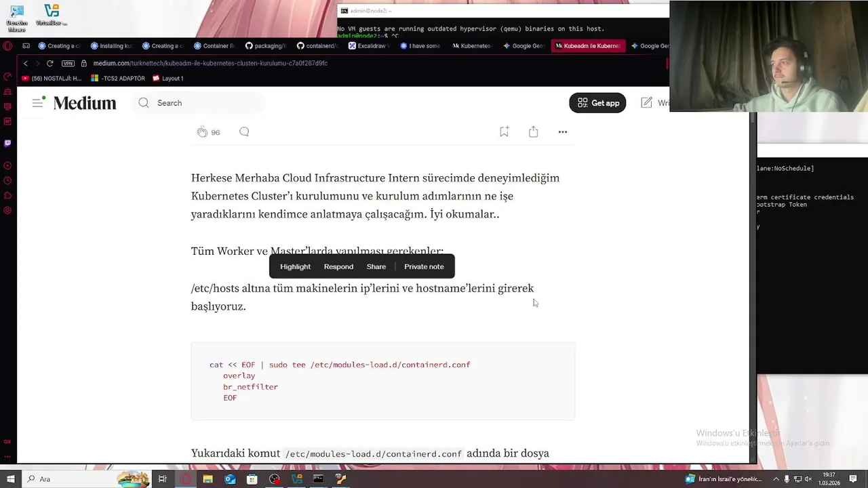Open Microsoft Store from the taskbar

click(252, 479)
